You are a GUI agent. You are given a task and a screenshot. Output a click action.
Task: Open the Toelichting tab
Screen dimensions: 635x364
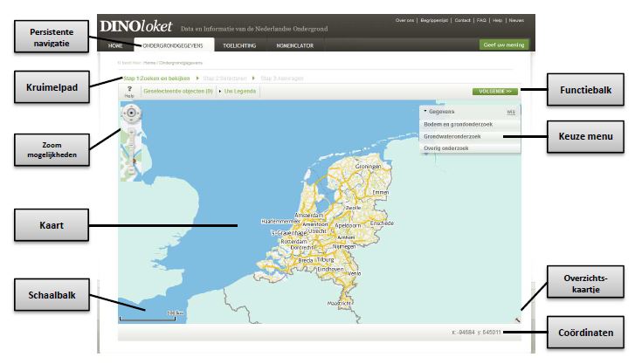tap(238, 45)
